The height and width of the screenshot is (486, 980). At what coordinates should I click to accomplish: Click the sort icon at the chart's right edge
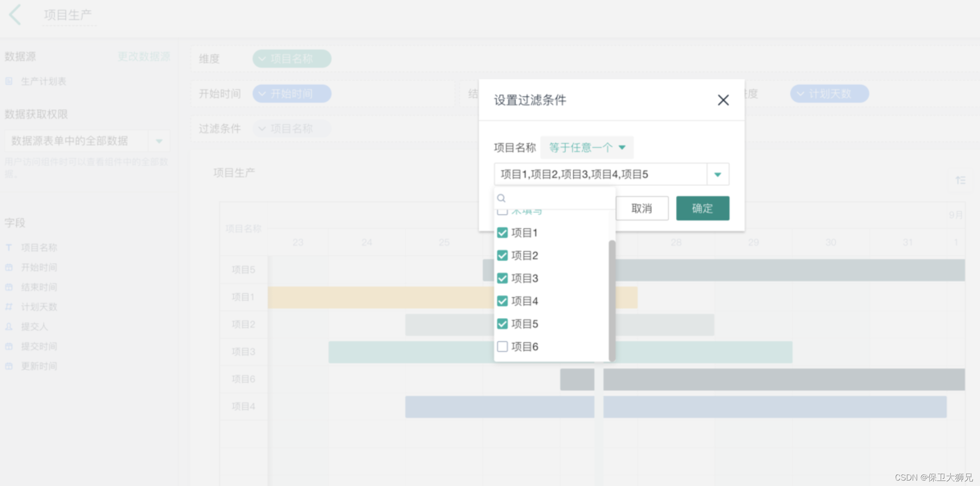pos(960,181)
